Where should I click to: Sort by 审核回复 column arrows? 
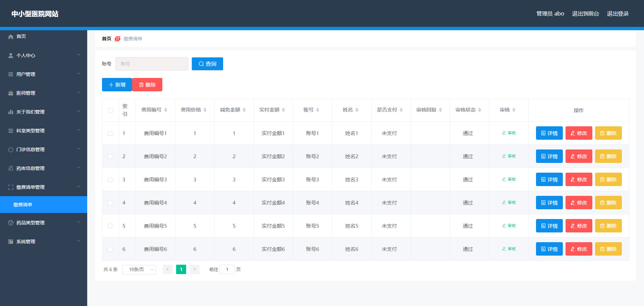click(x=440, y=110)
